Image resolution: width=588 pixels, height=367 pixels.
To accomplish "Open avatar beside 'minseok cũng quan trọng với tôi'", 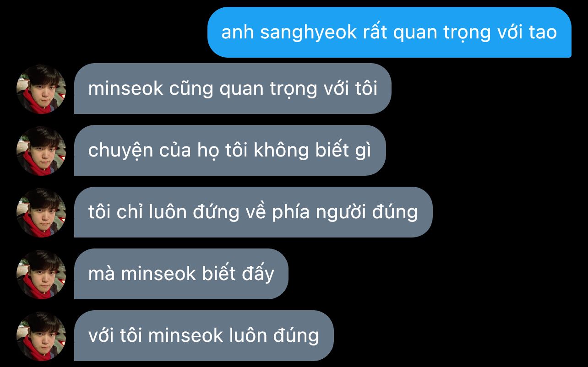I will pyautogui.click(x=41, y=89).
